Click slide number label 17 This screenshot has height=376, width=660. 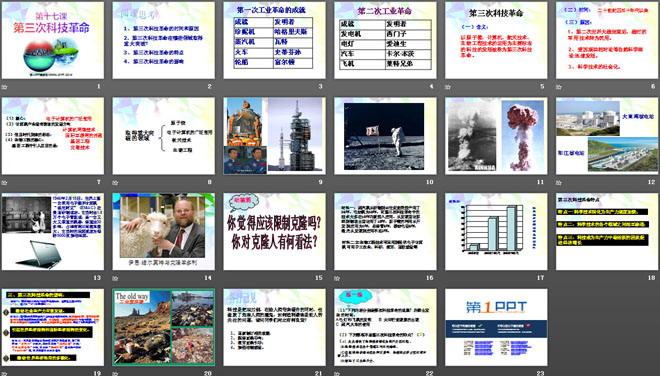pos(540,278)
